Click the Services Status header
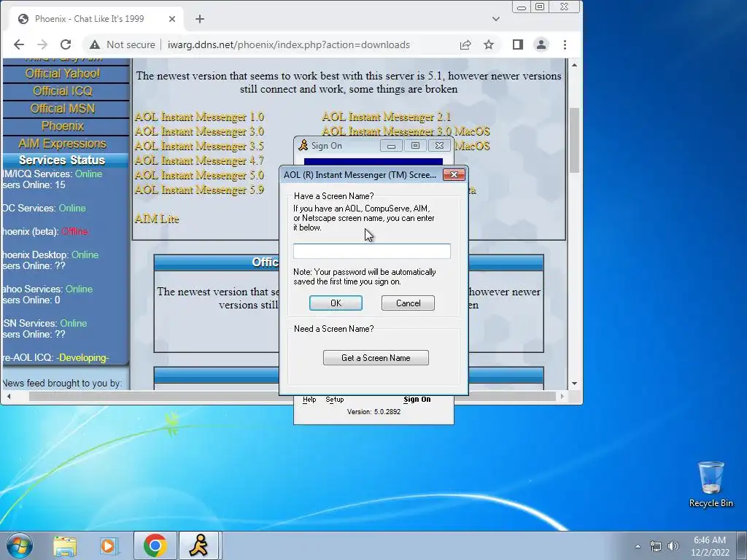The width and height of the screenshot is (747, 560). [62, 160]
